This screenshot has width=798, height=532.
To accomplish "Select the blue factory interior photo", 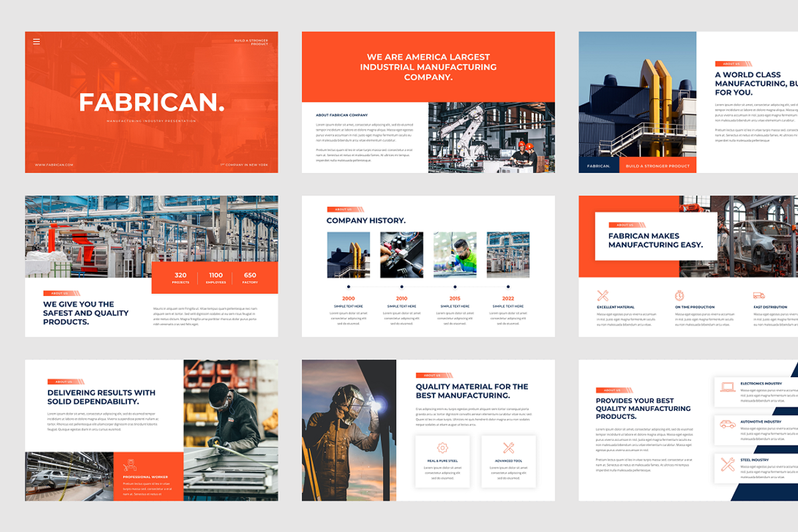I will (x=152, y=236).
